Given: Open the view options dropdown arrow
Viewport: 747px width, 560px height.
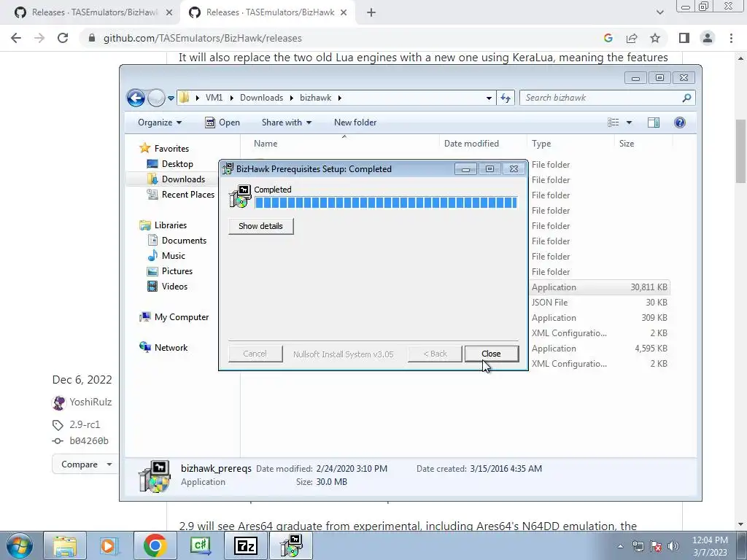Looking at the screenshot, I should (x=629, y=122).
